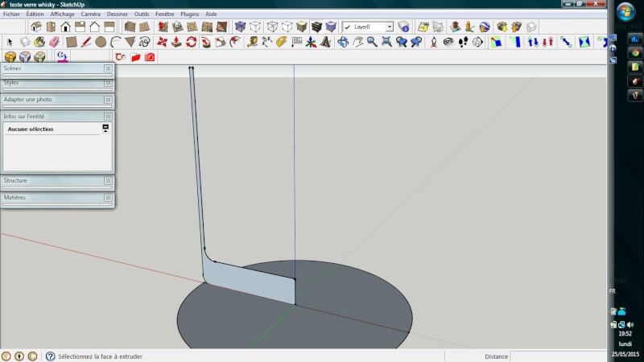Select the Offset tool
Image resolution: width=644 pixels, height=362 pixels.
pos(235,42)
